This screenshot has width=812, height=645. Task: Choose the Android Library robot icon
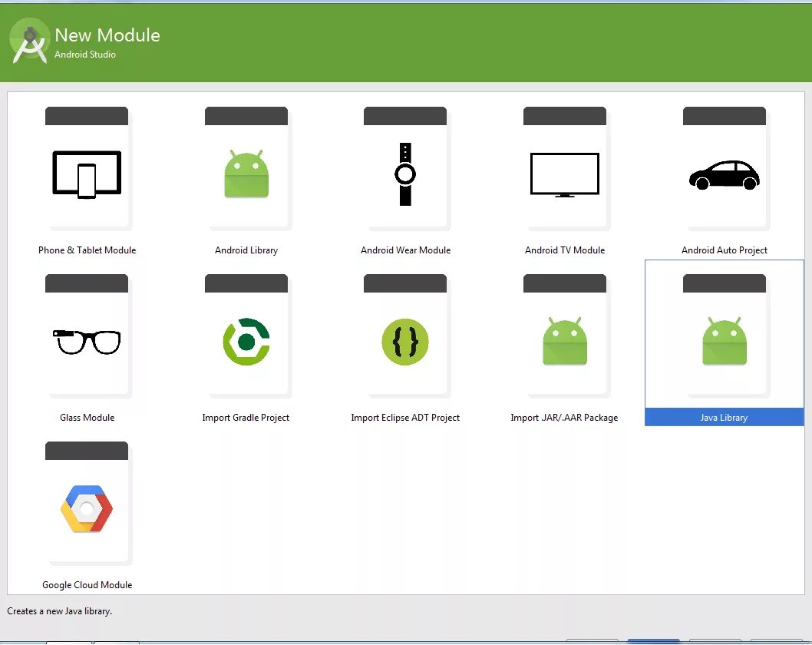246,174
